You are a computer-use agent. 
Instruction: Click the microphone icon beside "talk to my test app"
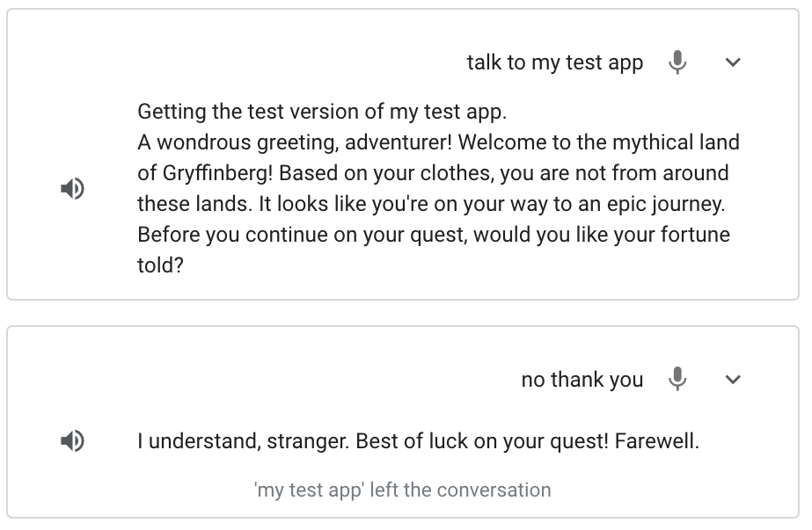click(x=677, y=62)
